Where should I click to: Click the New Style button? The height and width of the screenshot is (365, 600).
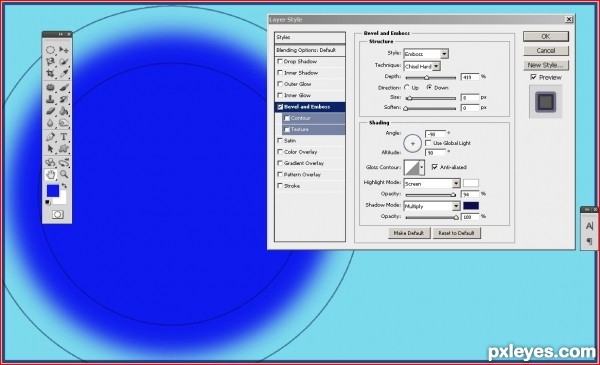click(x=546, y=65)
